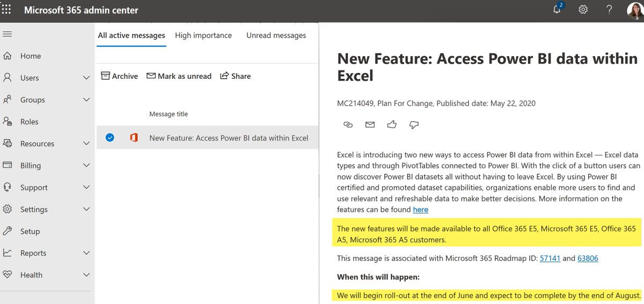Click the Home house icon
Viewport: 644px width, 304px height.
[x=8, y=56]
